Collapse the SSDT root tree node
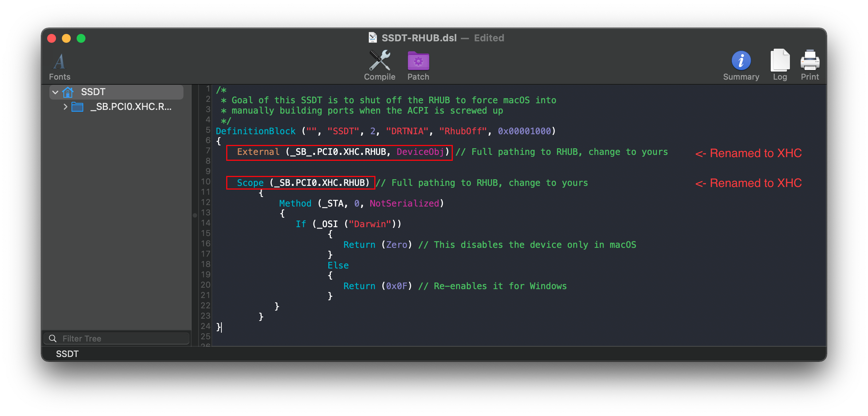Screen dimensions: 868x416 click(55, 92)
